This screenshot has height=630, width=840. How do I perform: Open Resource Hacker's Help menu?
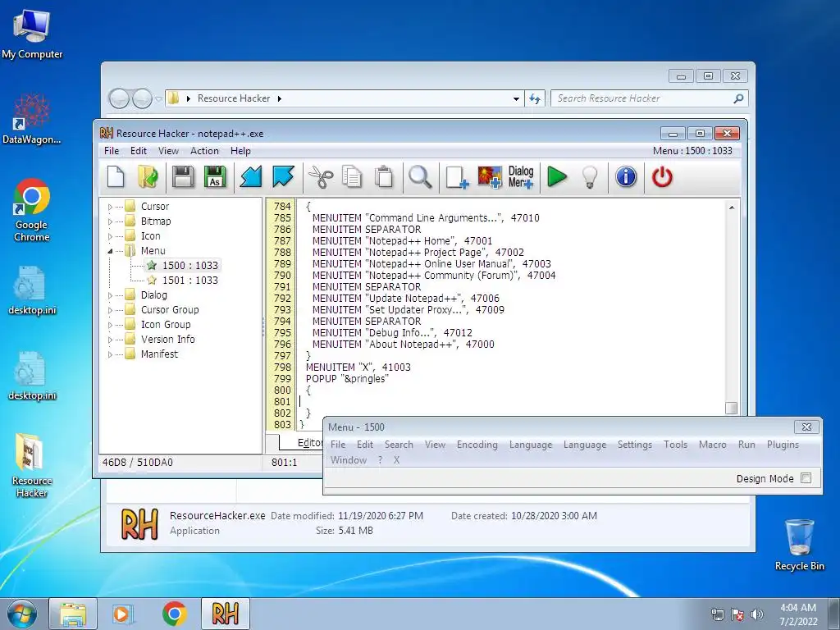pyautogui.click(x=240, y=151)
